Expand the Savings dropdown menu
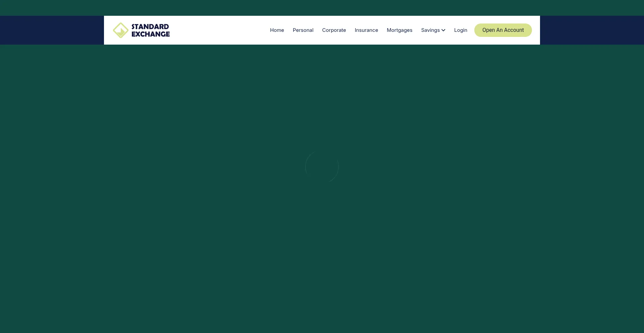This screenshot has height=333, width=644. click(430, 30)
